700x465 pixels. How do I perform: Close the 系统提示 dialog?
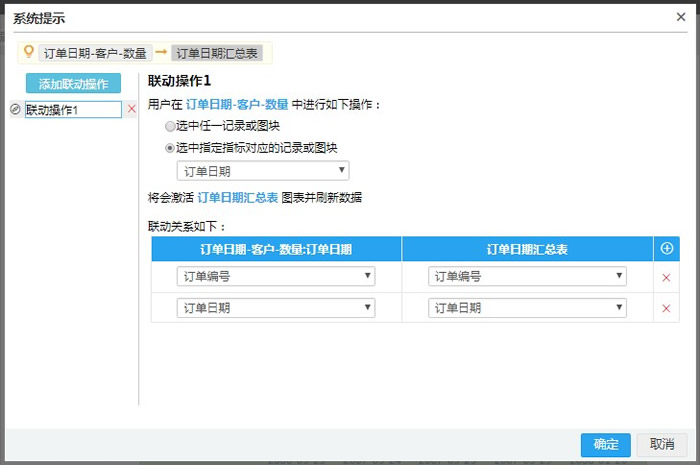681,17
